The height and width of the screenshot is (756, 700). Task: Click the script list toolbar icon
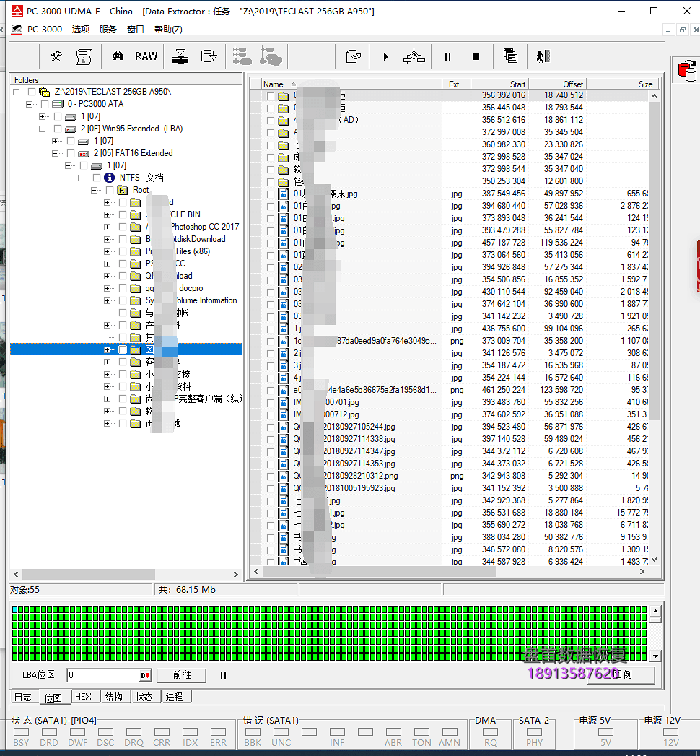click(x=84, y=56)
